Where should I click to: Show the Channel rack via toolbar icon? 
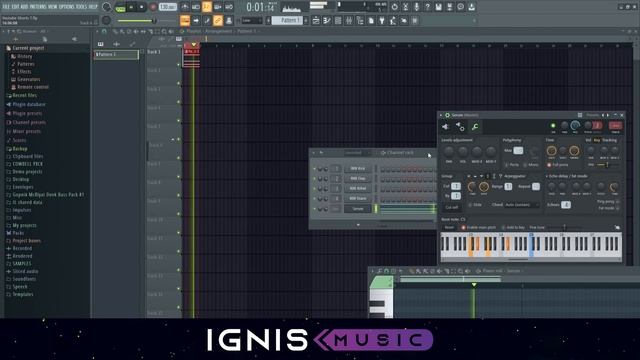click(x=338, y=20)
